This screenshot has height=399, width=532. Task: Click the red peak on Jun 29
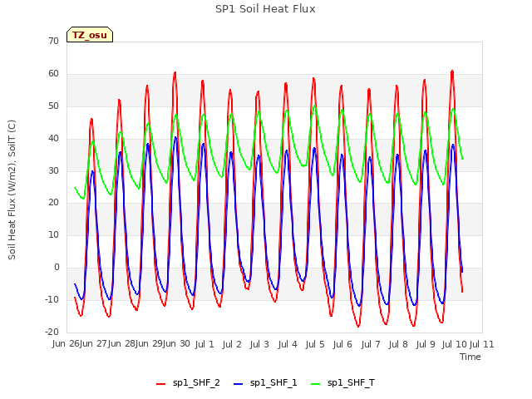click(175, 73)
